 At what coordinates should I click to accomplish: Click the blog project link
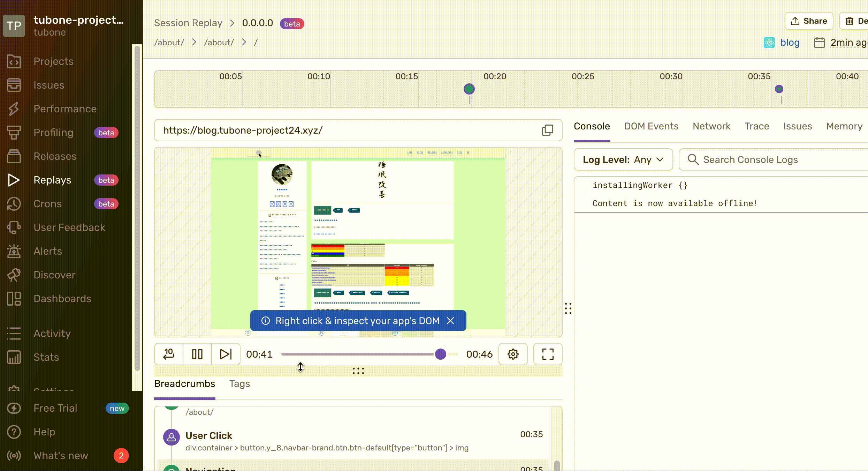pos(790,42)
